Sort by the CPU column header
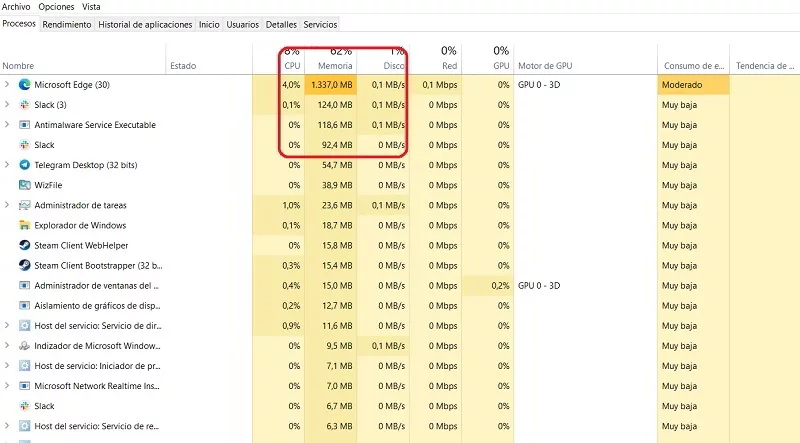 [291, 66]
